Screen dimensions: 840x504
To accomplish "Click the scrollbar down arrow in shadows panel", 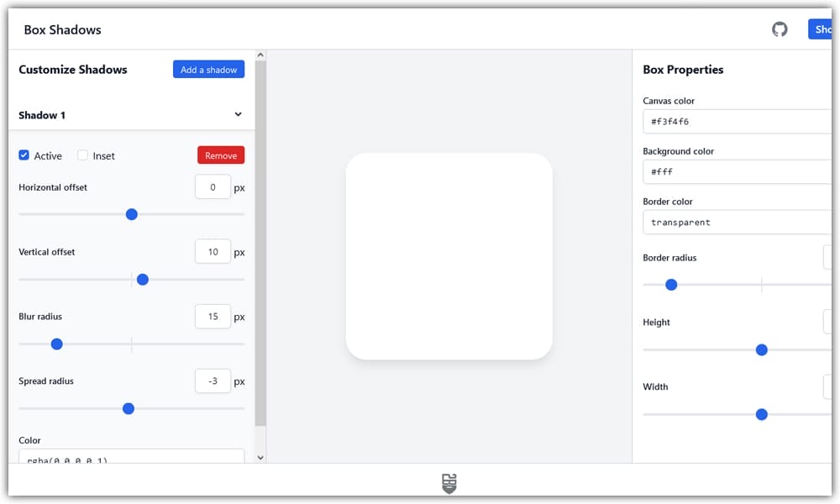I will click(x=260, y=457).
